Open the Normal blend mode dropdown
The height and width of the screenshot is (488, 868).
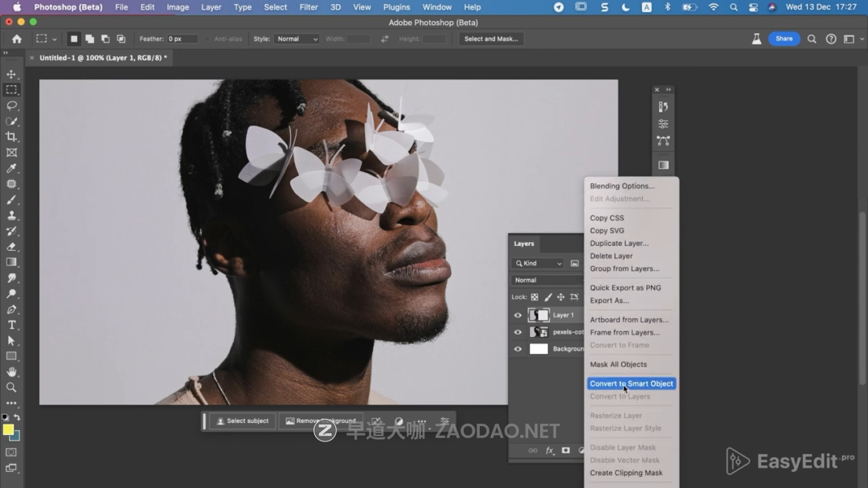[547, 280]
